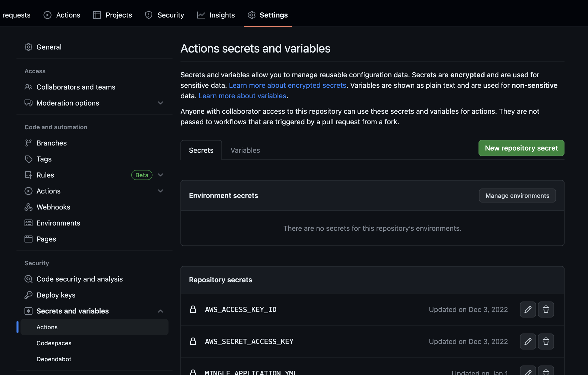This screenshot has height=375, width=588.
Task: Click the Pages icon in the sidebar
Action: pos(28,239)
